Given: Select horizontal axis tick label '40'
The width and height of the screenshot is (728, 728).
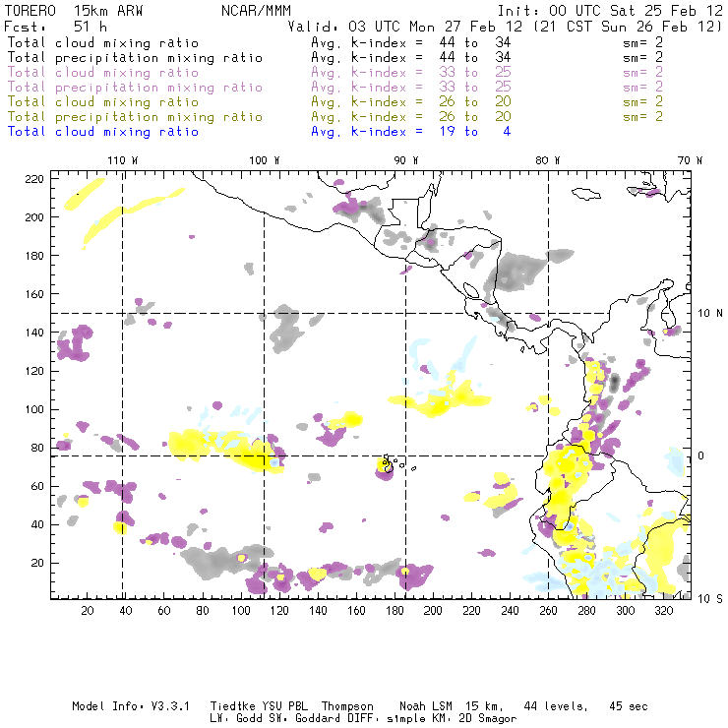Looking at the screenshot, I should [x=126, y=611].
